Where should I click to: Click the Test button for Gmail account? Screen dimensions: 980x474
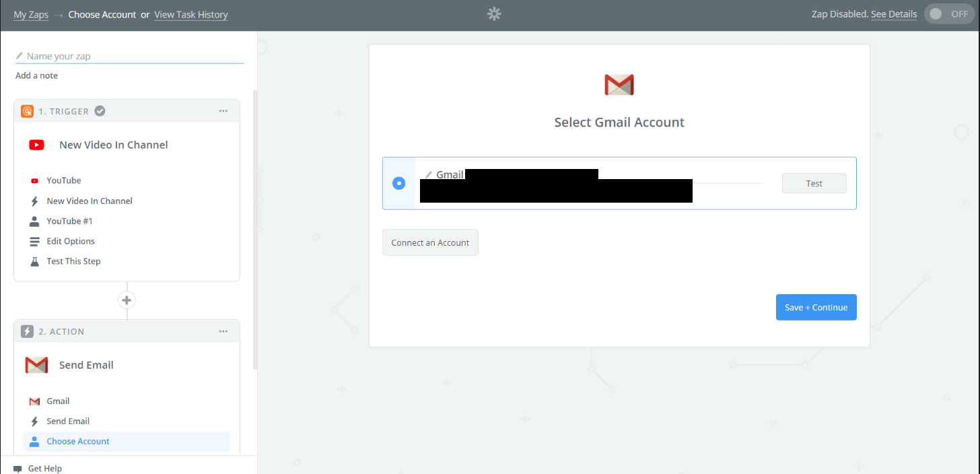coord(814,183)
